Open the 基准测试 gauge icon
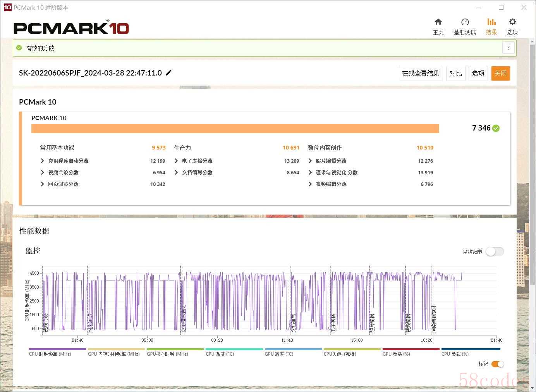The height and width of the screenshot is (392, 536). [465, 22]
